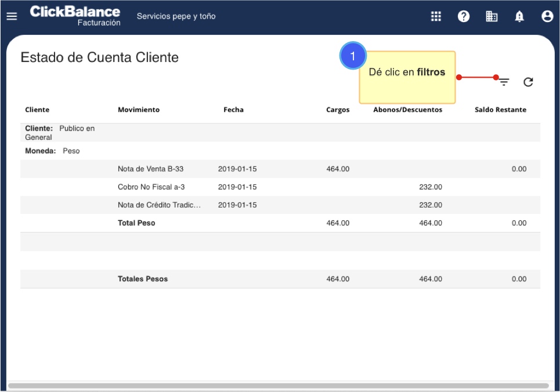The width and height of the screenshot is (560, 392).
Task: Click the filters icon
Action: tap(504, 82)
